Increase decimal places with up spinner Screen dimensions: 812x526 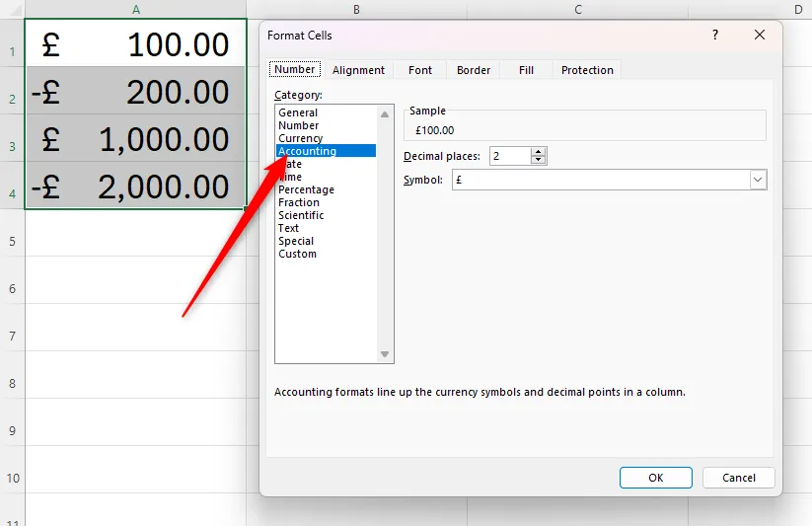[538, 152]
